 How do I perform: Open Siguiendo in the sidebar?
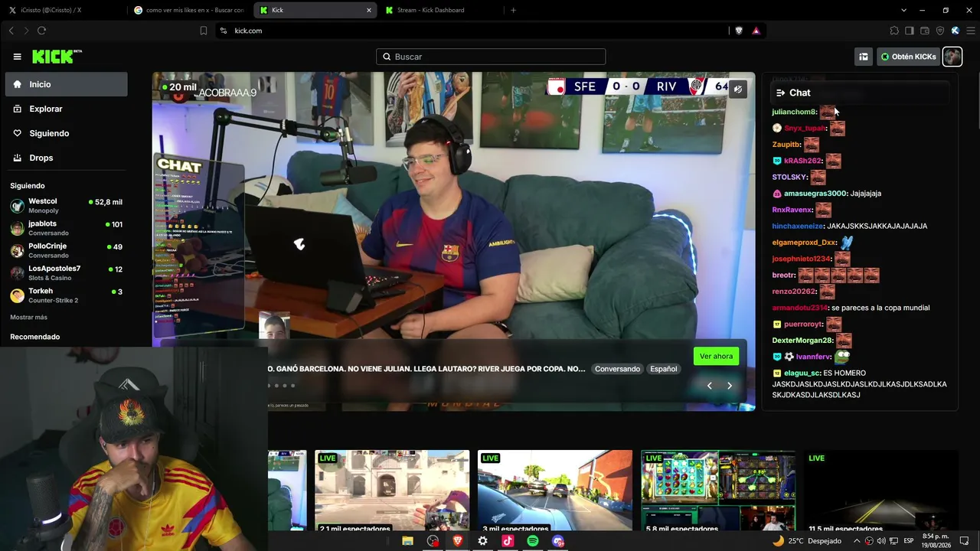(x=67, y=133)
